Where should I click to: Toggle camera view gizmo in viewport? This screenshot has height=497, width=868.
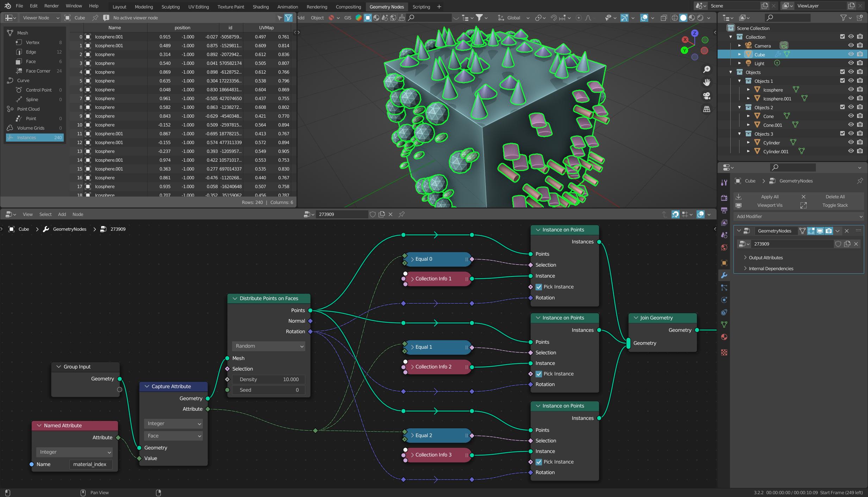(x=706, y=96)
